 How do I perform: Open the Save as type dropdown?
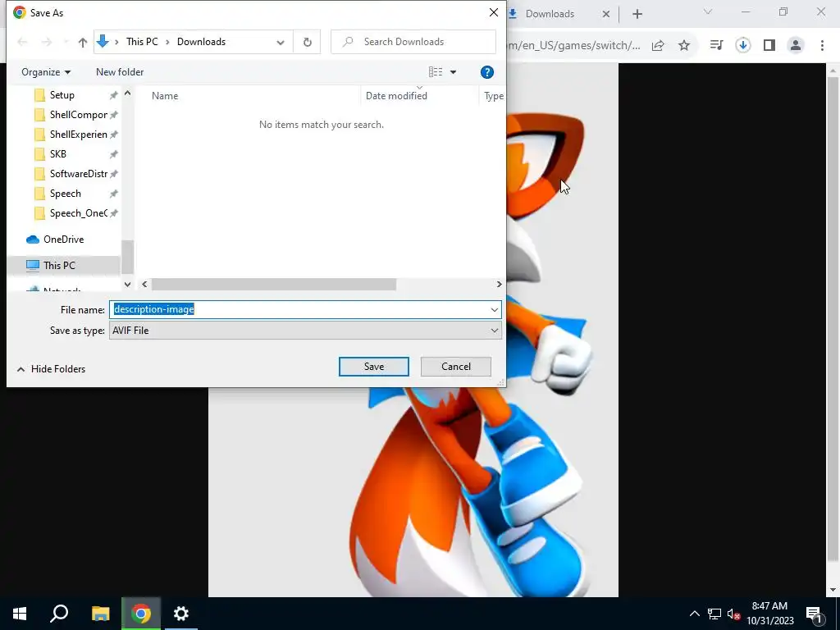(305, 331)
